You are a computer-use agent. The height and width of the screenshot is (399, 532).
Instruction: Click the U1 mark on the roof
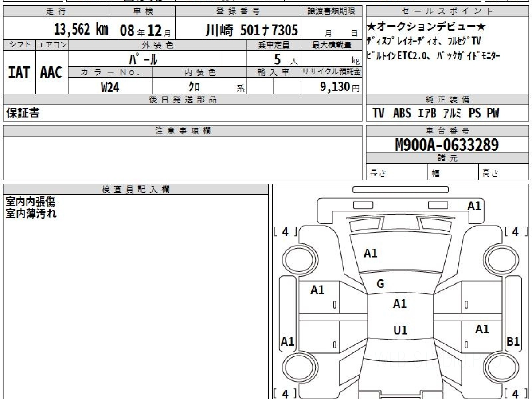[400, 331]
